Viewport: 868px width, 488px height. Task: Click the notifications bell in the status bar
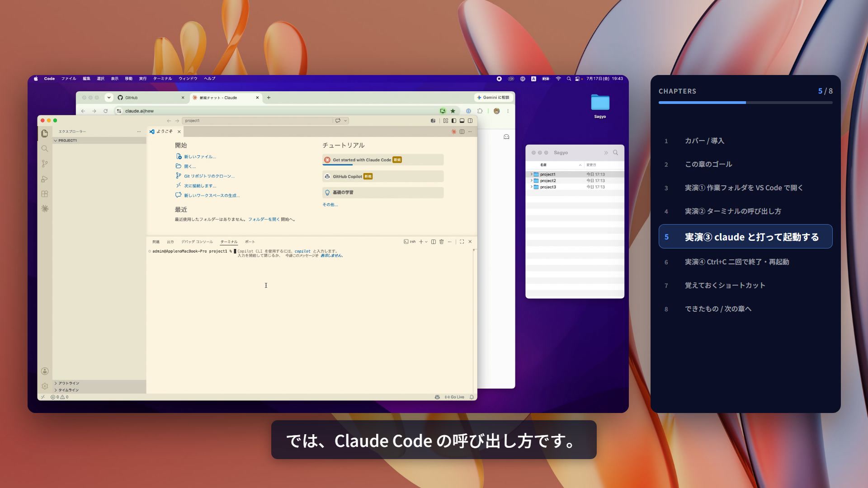pyautogui.click(x=472, y=397)
